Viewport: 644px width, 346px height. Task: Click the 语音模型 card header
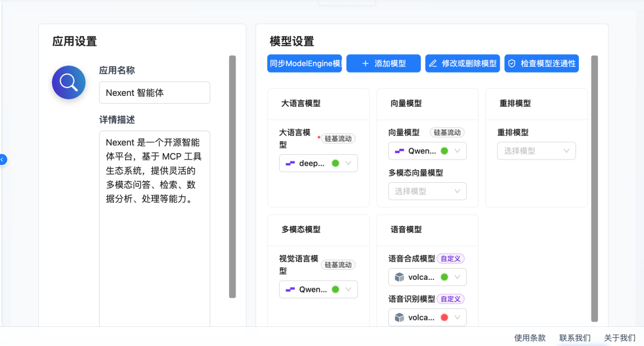[427, 229]
